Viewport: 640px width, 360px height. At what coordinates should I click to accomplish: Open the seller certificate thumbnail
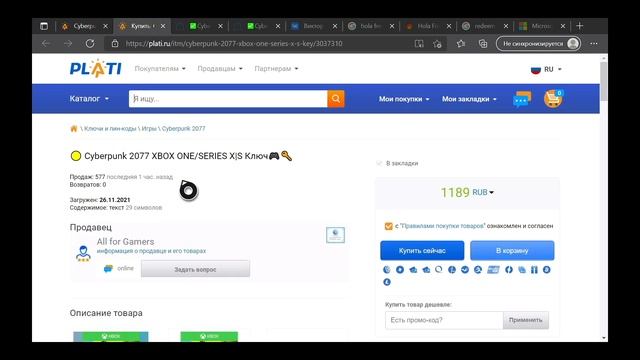pyautogui.click(x=335, y=235)
